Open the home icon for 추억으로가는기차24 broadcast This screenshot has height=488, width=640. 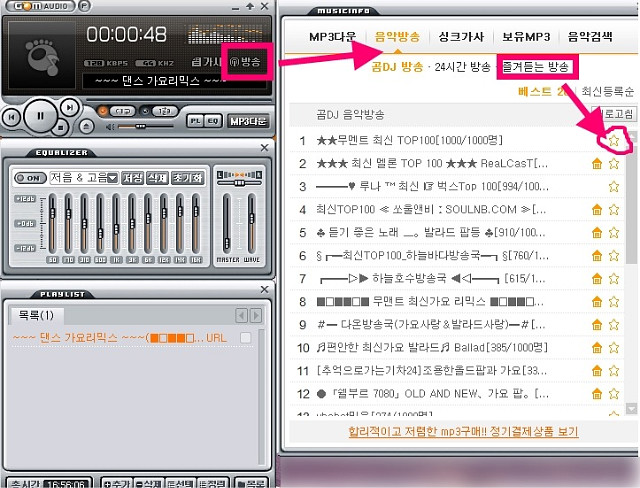pos(597,371)
